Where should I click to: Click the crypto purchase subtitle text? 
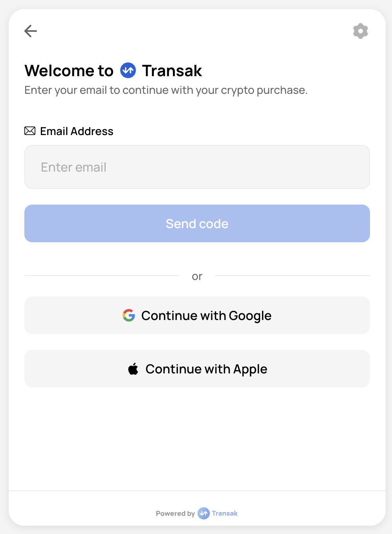(x=166, y=90)
